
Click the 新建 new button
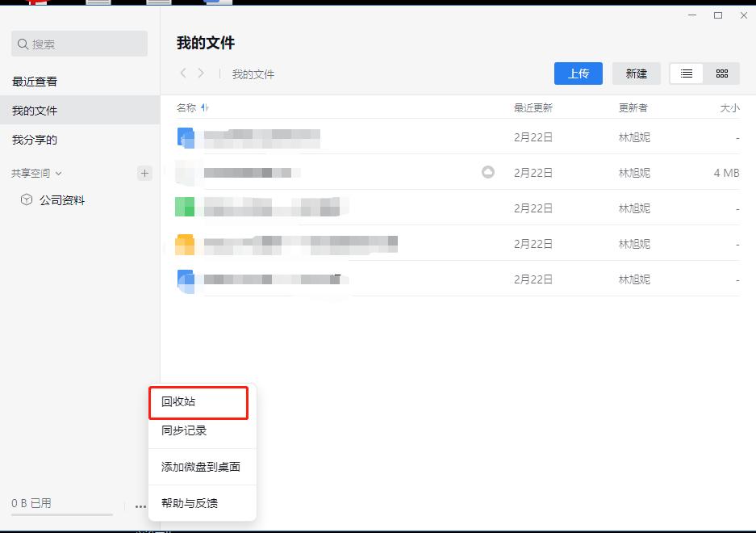pyautogui.click(x=636, y=73)
